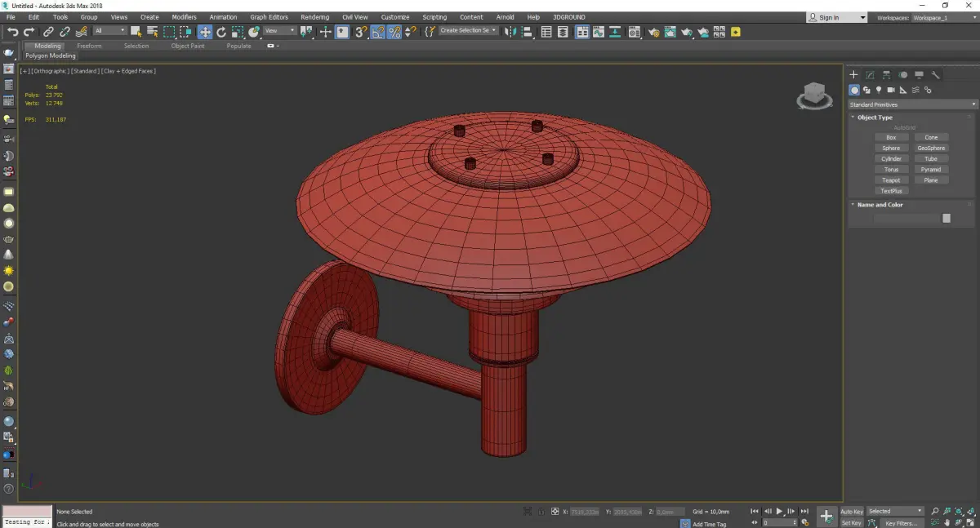Click the Teapot primitive button
The width and height of the screenshot is (980, 528).
891,180
